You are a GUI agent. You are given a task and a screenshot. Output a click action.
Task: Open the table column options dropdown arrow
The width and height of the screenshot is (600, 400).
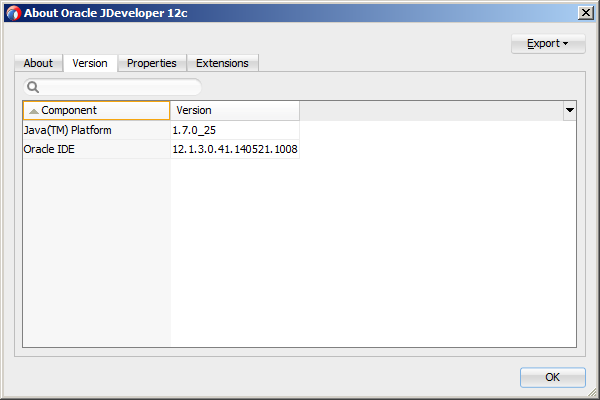[569, 110]
